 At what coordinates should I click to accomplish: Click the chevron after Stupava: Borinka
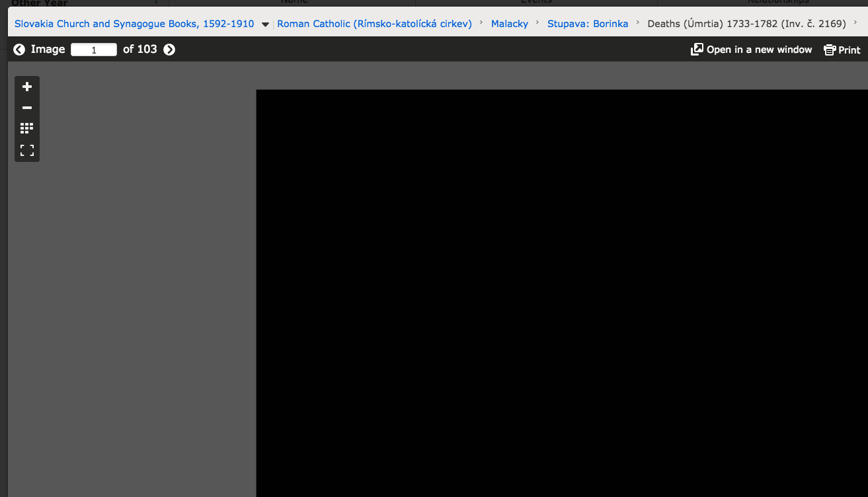[x=638, y=23]
